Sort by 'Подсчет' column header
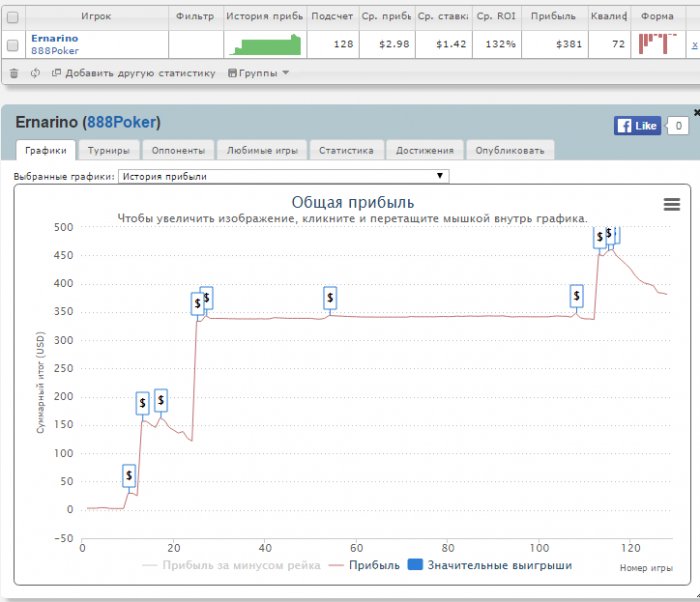 coord(332,17)
